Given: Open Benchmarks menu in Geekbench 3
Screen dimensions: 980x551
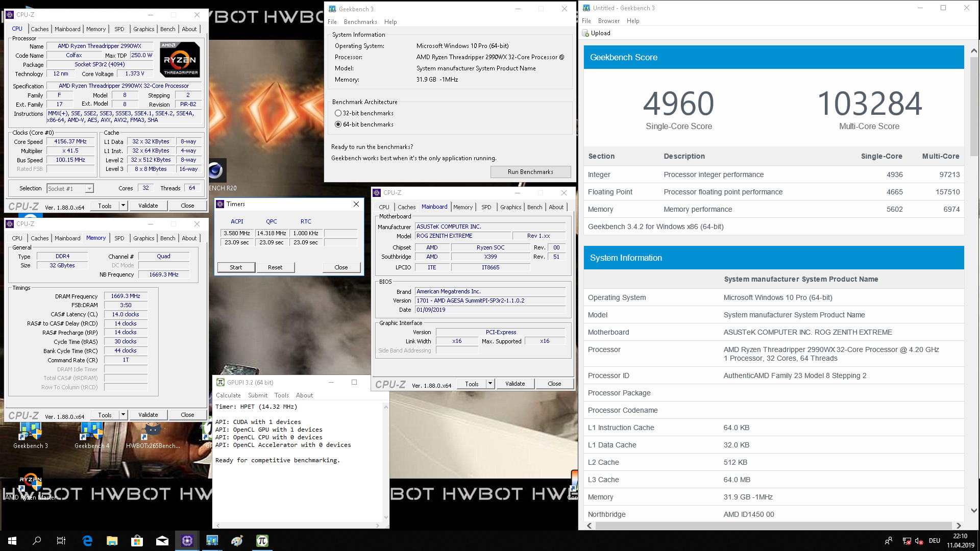Looking at the screenshot, I should pos(360,22).
